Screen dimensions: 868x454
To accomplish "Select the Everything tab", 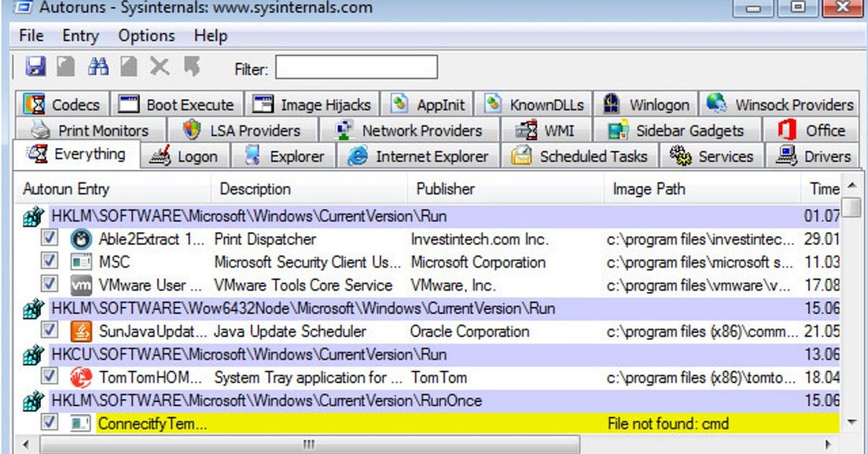I will (76, 154).
